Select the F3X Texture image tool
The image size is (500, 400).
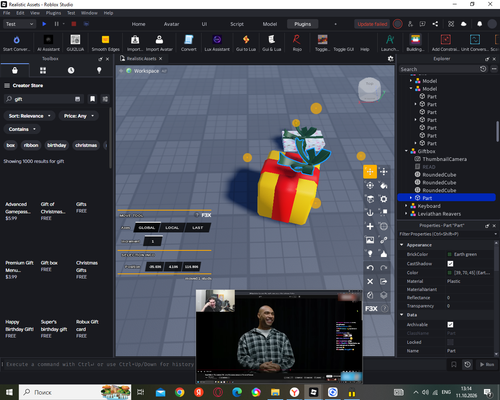(x=370, y=240)
